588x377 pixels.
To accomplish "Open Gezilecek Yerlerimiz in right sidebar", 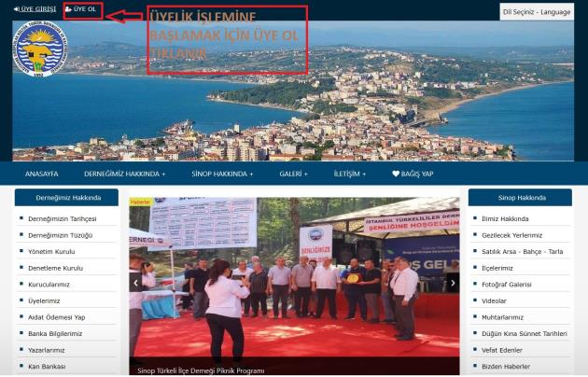I will 512,235.
